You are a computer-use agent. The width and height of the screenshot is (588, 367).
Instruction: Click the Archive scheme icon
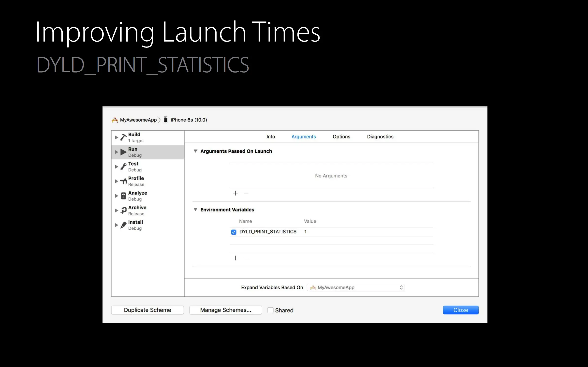pyautogui.click(x=123, y=211)
